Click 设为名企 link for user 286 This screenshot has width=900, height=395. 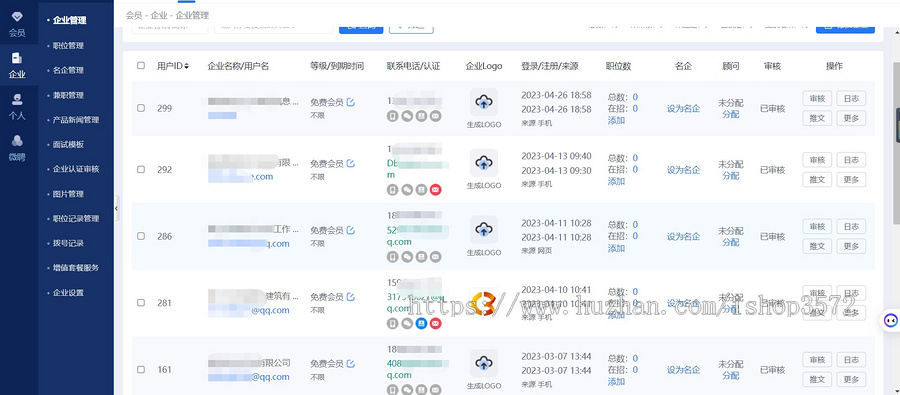(x=683, y=237)
